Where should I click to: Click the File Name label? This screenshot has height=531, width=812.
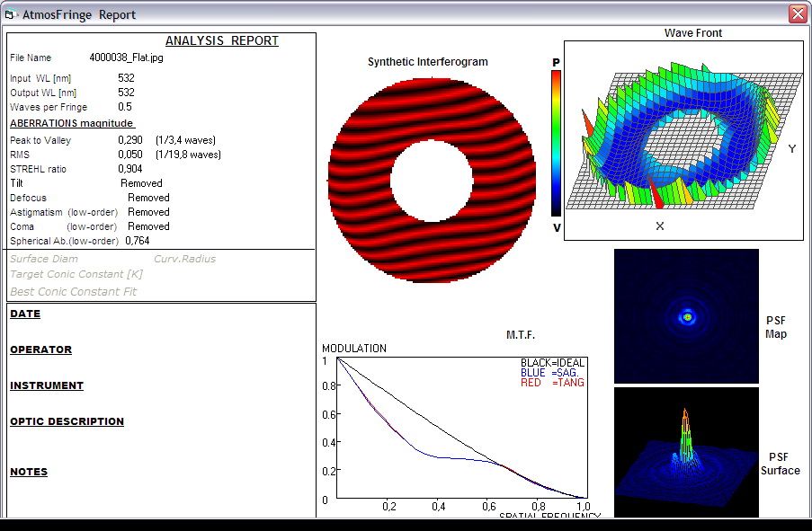(x=31, y=58)
